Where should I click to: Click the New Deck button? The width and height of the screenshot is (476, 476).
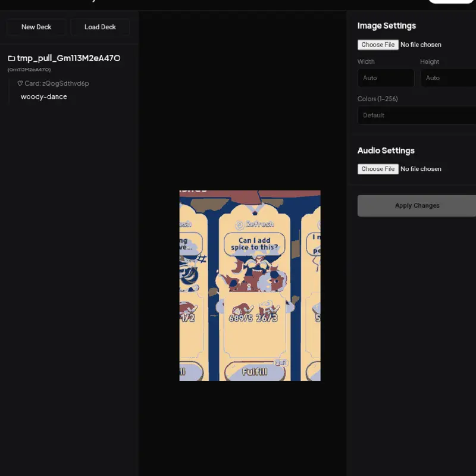click(36, 27)
